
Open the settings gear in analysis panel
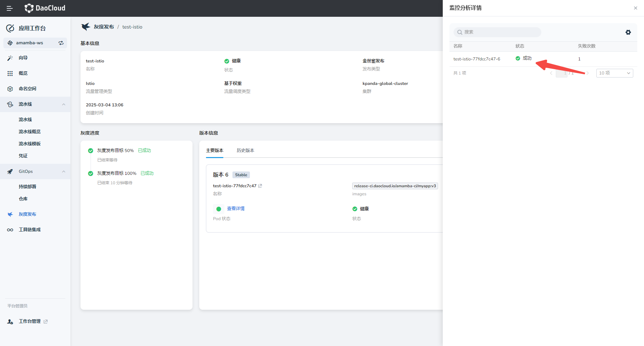628,32
